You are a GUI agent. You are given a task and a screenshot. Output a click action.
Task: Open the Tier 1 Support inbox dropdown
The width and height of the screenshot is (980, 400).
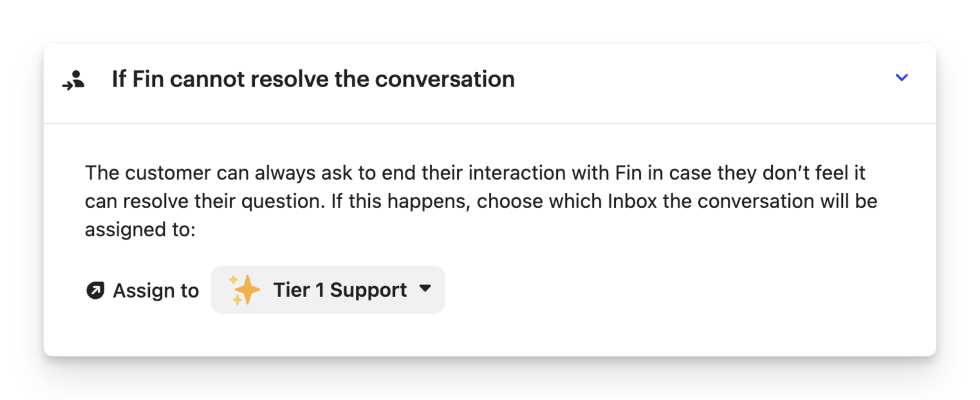coord(328,290)
